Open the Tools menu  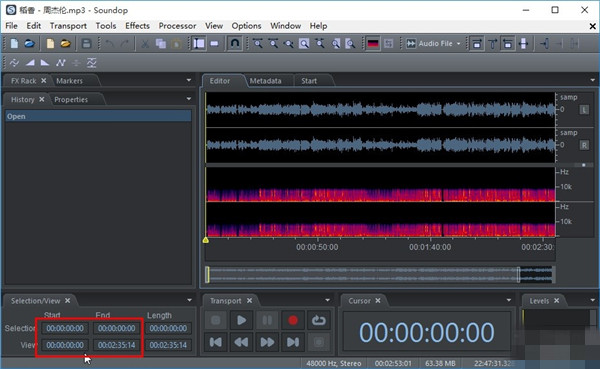(x=106, y=26)
